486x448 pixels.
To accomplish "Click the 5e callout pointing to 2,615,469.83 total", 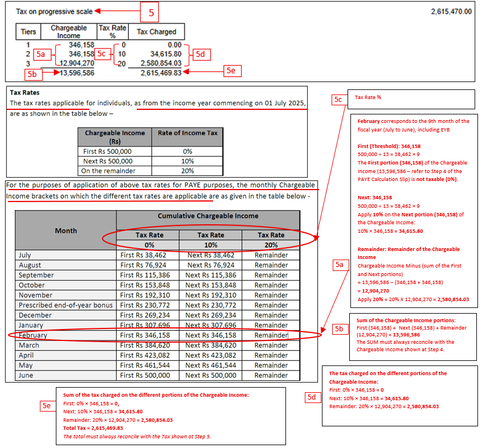I will (230, 71).
